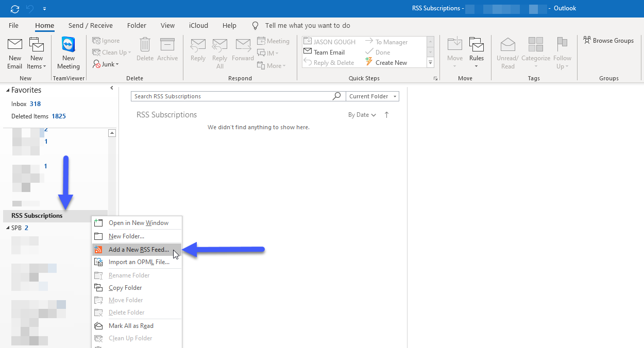Collapse the Favorites section
This screenshot has width=644, height=348.
pos(8,90)
